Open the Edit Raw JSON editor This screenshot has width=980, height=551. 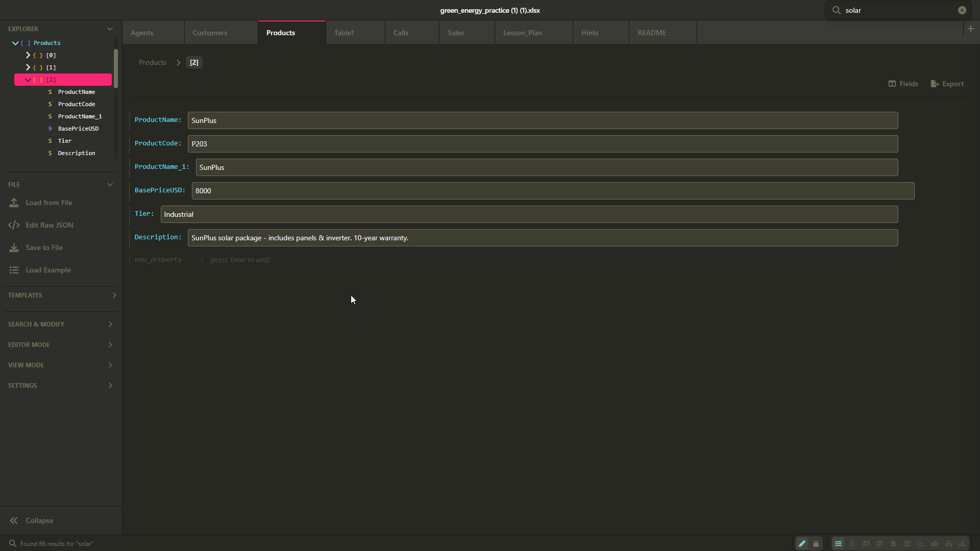point(14,225)
